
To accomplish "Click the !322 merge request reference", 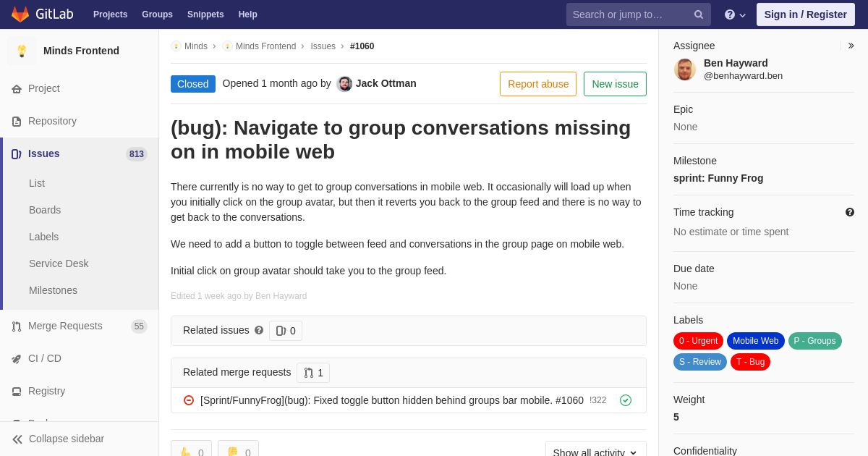I will [x=598, y=400].
